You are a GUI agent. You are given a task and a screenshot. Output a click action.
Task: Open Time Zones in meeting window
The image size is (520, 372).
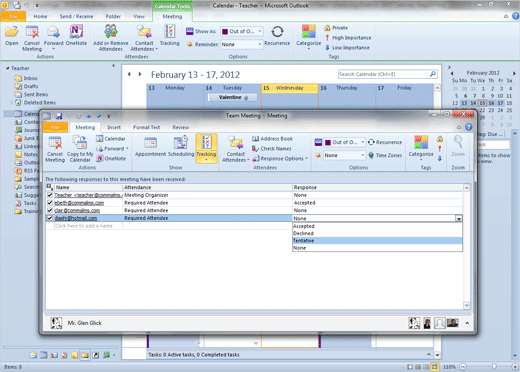tap(385, 155)
